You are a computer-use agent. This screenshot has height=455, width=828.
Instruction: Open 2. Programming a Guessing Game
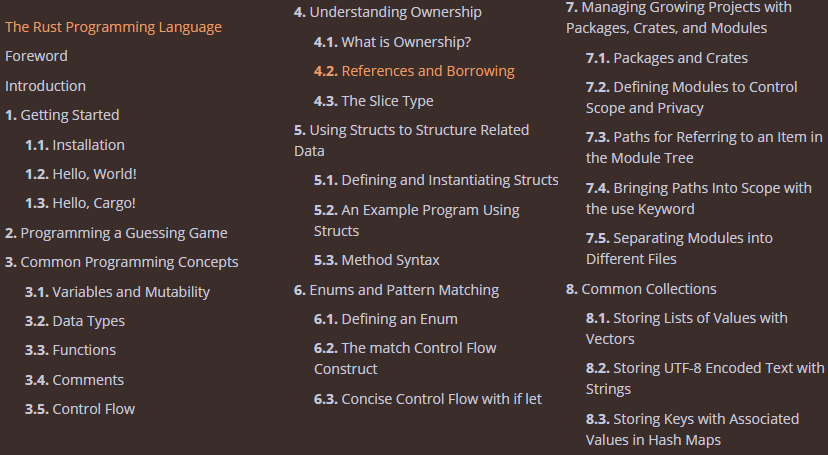pyautogui.click(x=116, y=233)
